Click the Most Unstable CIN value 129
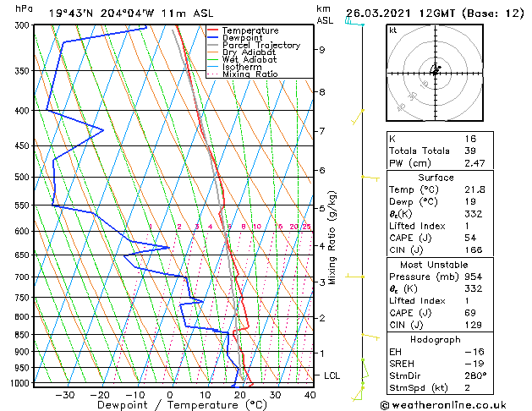Screen dimensions: 532x411 coord(474,325)
